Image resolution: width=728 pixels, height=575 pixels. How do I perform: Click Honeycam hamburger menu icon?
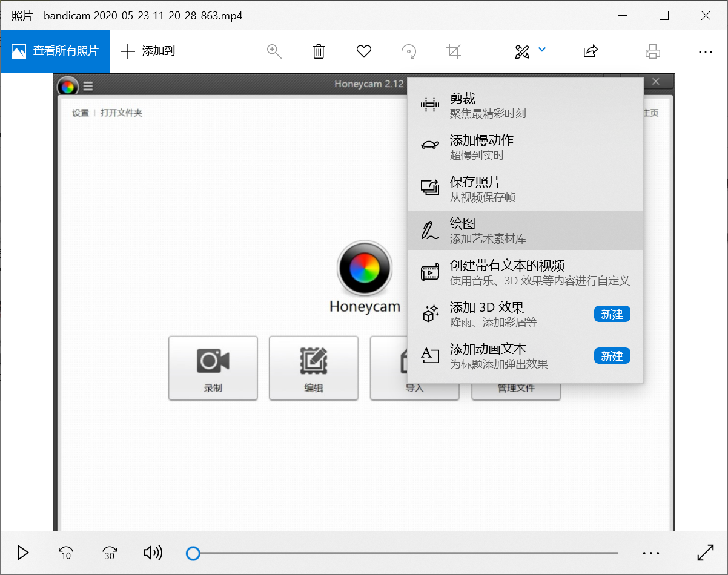pos(88,86)
